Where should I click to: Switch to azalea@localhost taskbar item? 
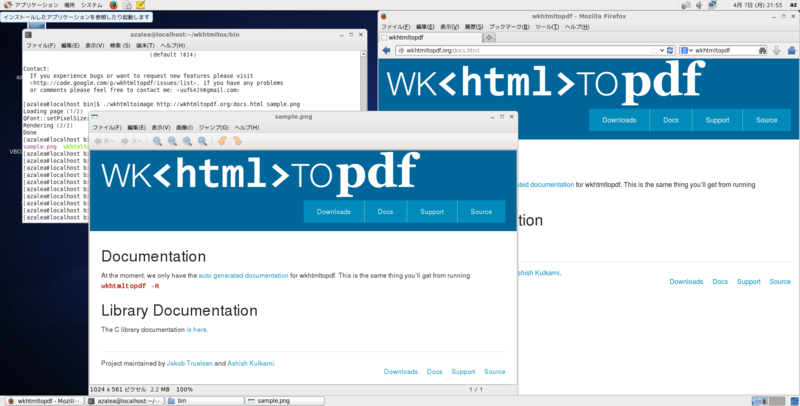point(125,401)
